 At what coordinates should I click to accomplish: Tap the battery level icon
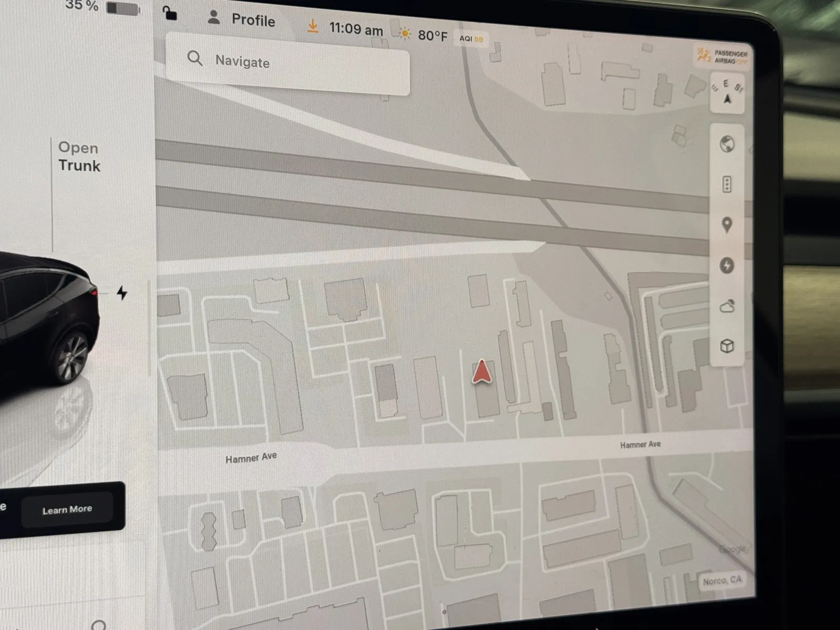tap(123, 8)
